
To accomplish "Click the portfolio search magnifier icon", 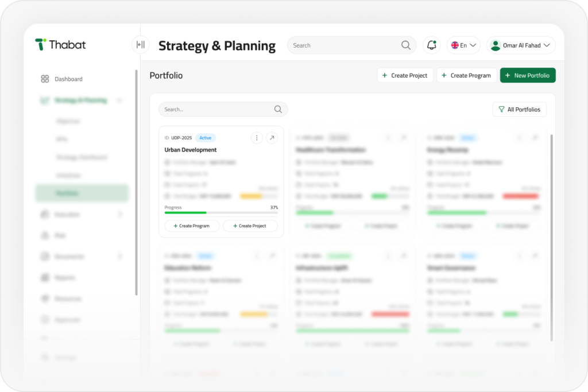I will click(278, 110).
